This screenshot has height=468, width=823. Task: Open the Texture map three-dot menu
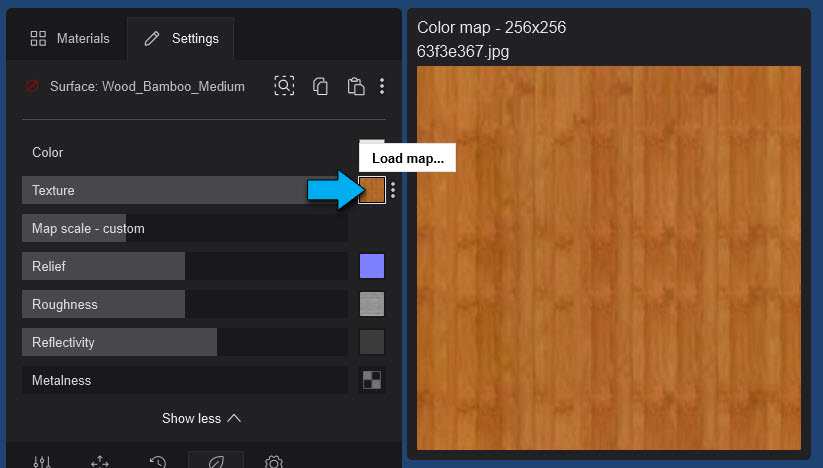pos(393,190)
